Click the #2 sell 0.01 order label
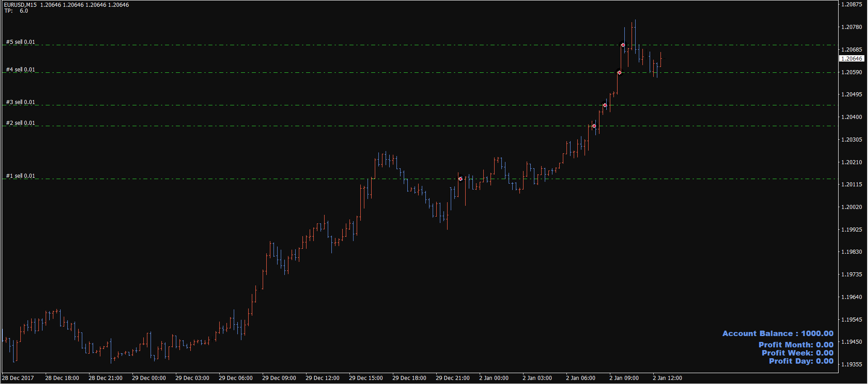The height and width of the screenshot is (384, 868). [x=20, y=123]
